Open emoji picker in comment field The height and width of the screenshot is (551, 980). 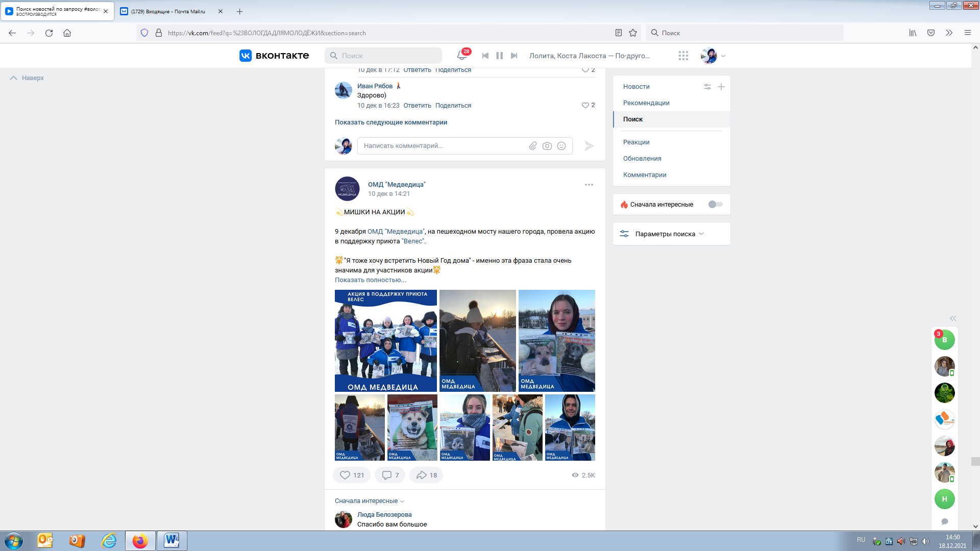coord(561,146)
